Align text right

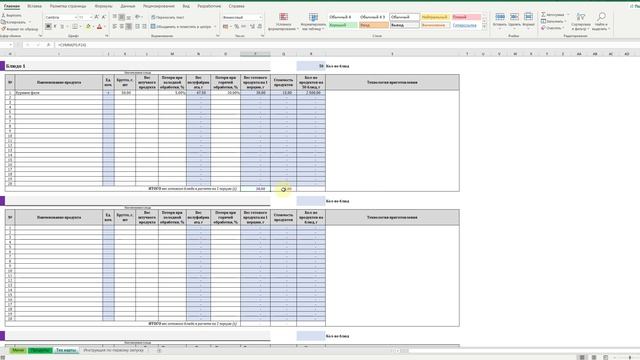129,27
